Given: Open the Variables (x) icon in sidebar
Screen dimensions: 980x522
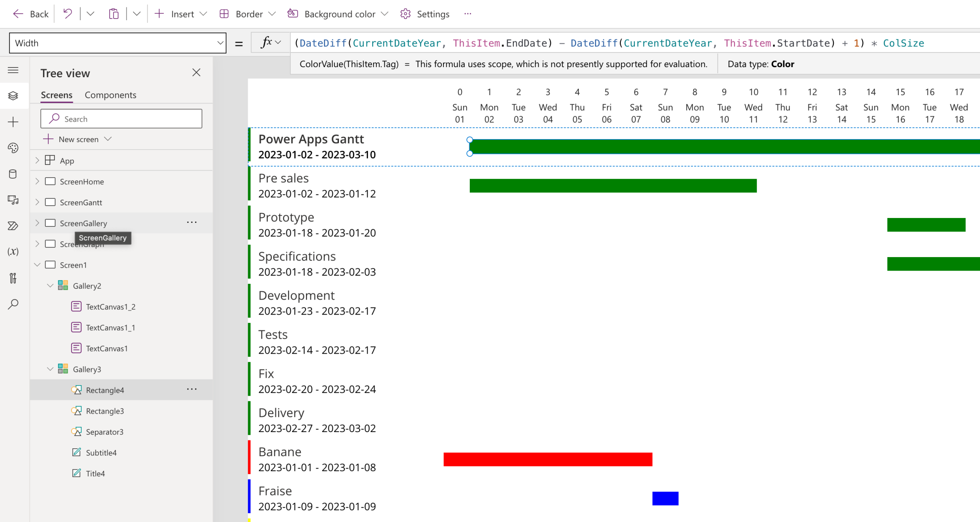Looking at the screenshot, I should coord(13,252).
